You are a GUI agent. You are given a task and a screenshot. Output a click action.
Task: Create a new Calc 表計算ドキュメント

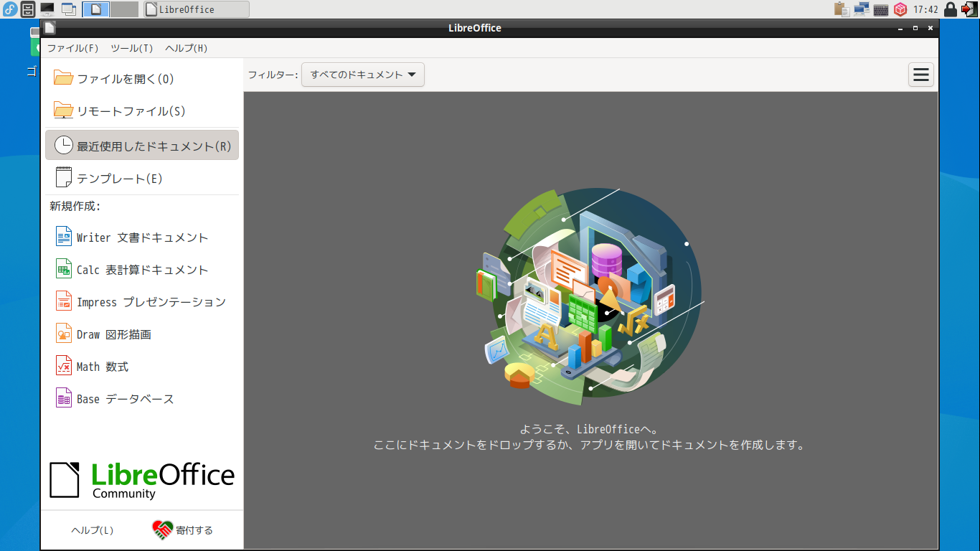click(x=142, y=270)
